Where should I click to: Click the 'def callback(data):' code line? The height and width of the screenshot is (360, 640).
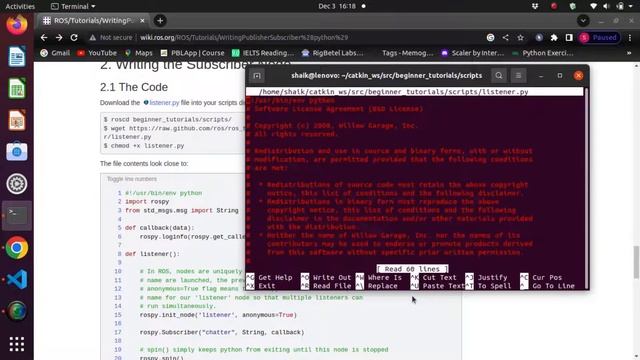160,228
